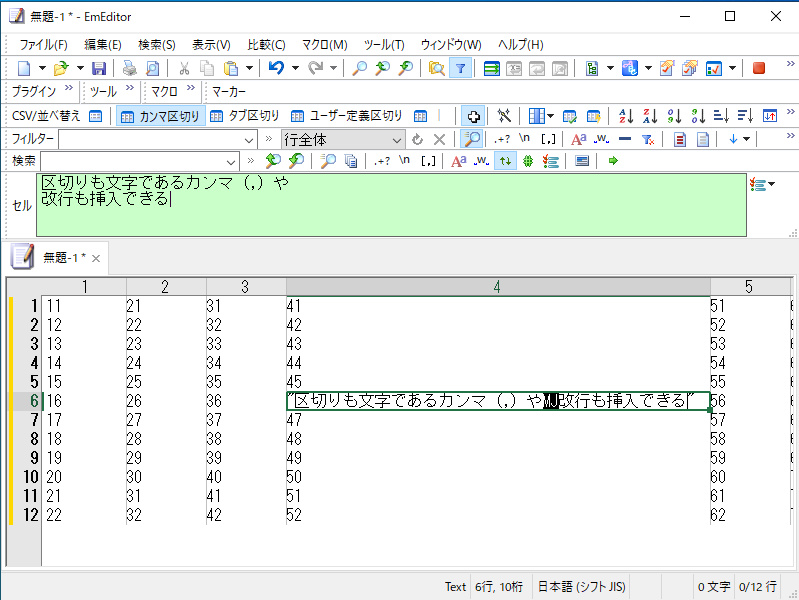The width and height of the screenshot is (799, 600).
Task: Expand the Paste dropdown arrow
Action: pos(249,68)
